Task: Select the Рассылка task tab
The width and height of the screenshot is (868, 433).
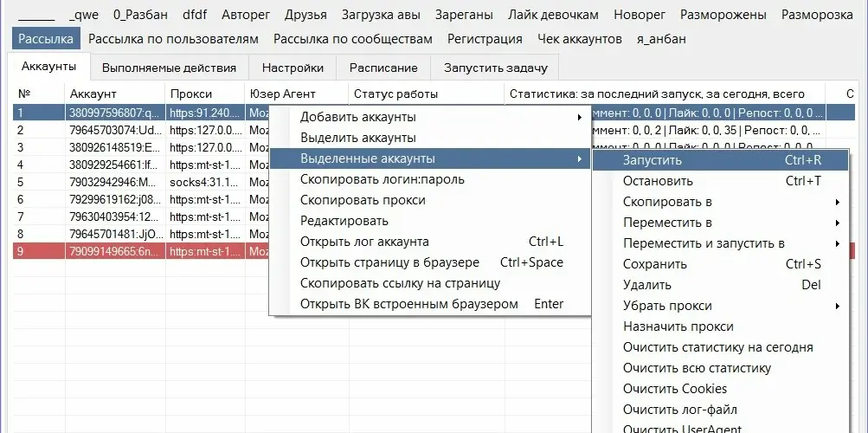Action: [x=46, y=39]
